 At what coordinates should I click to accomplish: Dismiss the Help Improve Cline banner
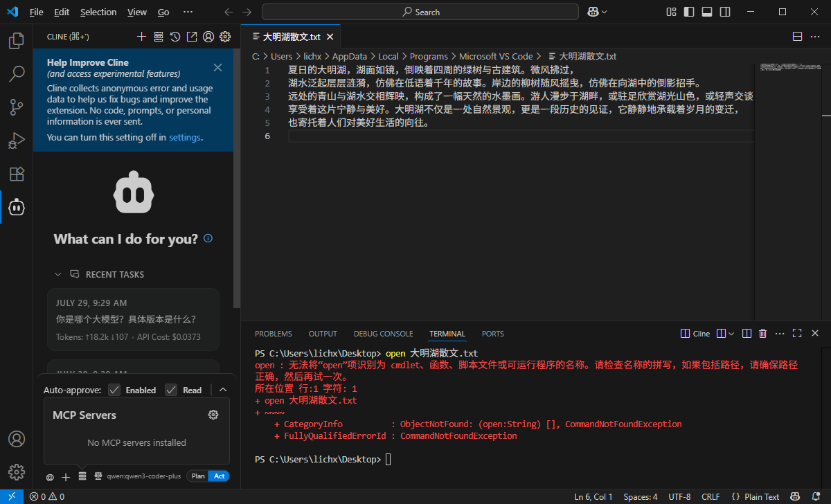(x=217, y=67)
